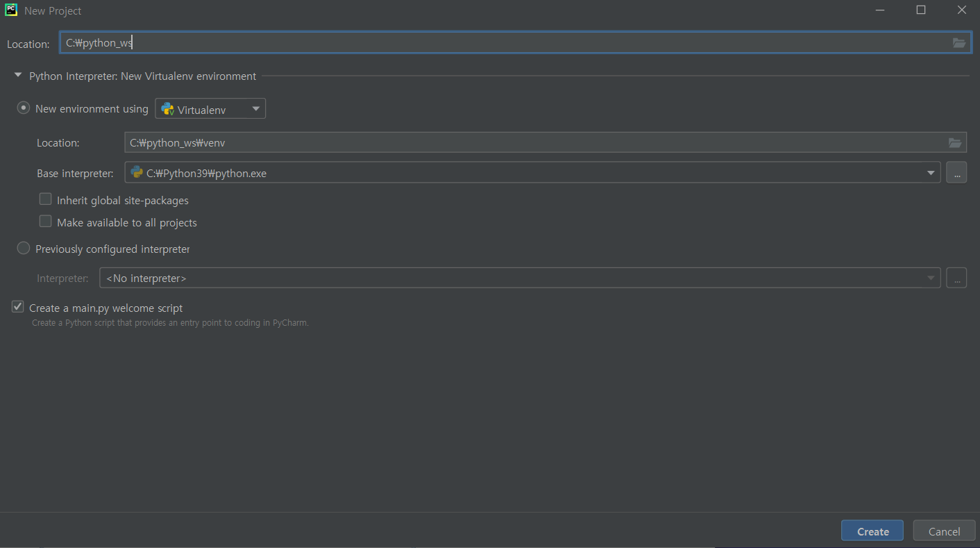Focus the project Location text field

coord(515,43)
